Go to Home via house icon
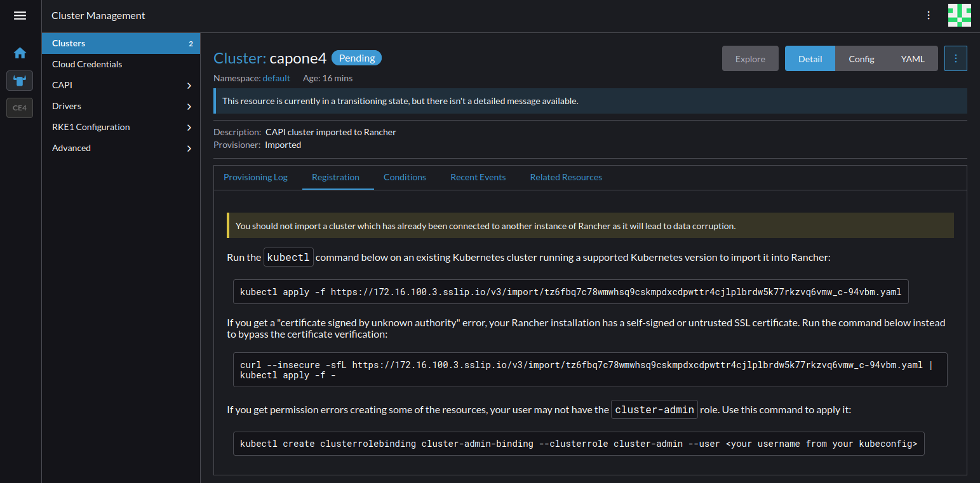 coord(20,53)
